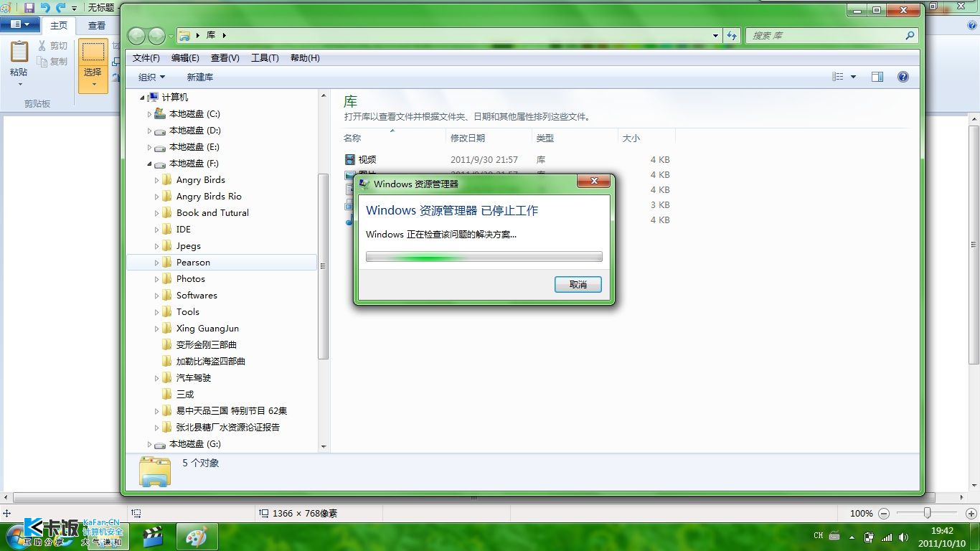Collapse the 本地磁盘 (F:) tree node

[149, 164]
